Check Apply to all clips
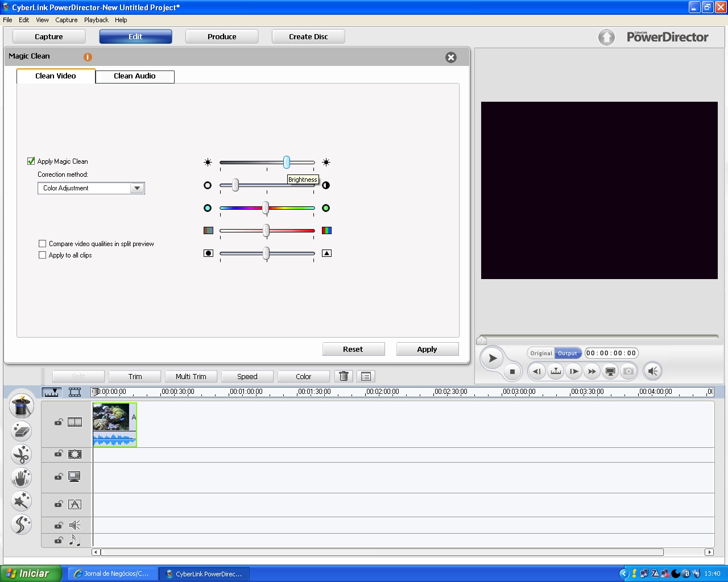The width and height of the screenshot is (728, 582). click(42, 255)
